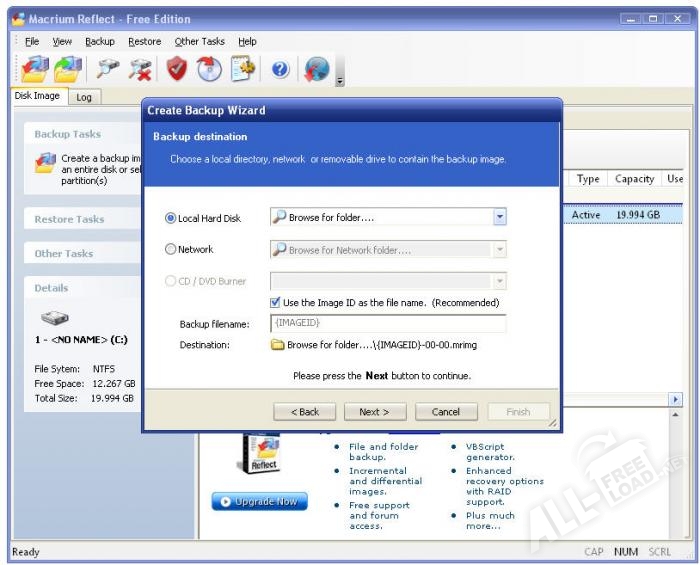
Task: Click the horizontal scrollbar right arrow
Action: point(675,399)
